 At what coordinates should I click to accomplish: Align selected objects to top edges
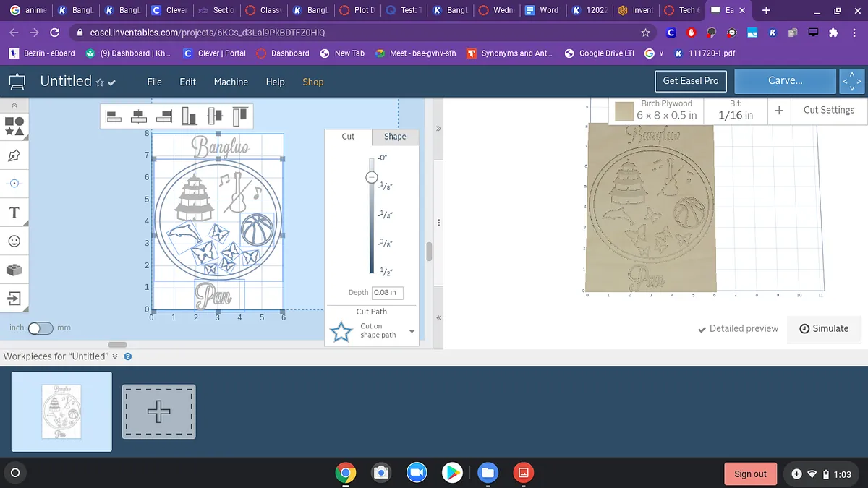240,115
